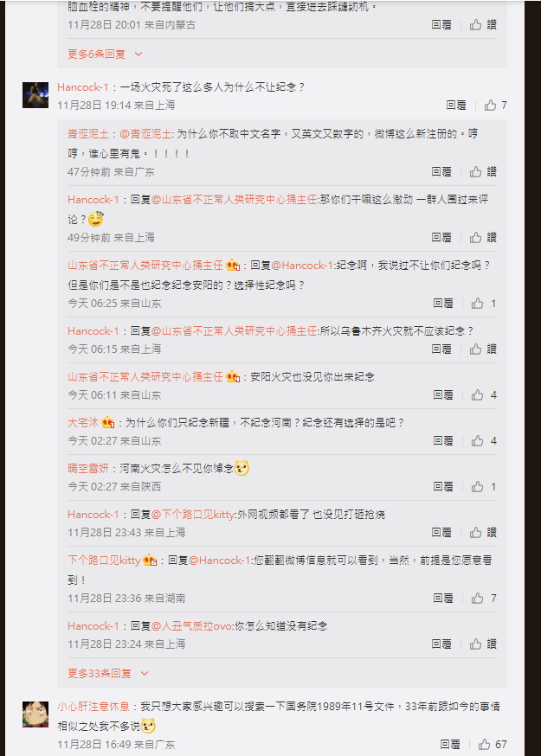
Task: Like the reply posted 49分钟前 from 上海
Action: pos(476,237)
